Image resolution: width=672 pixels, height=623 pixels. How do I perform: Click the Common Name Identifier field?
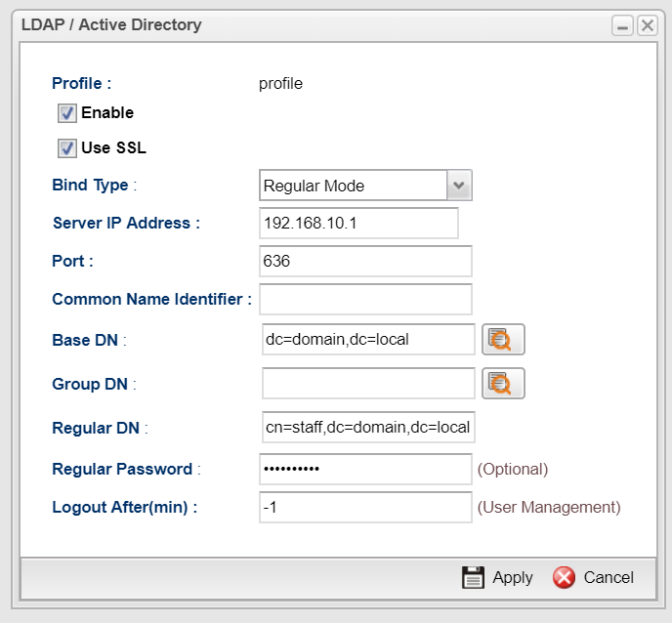[365, 299]
